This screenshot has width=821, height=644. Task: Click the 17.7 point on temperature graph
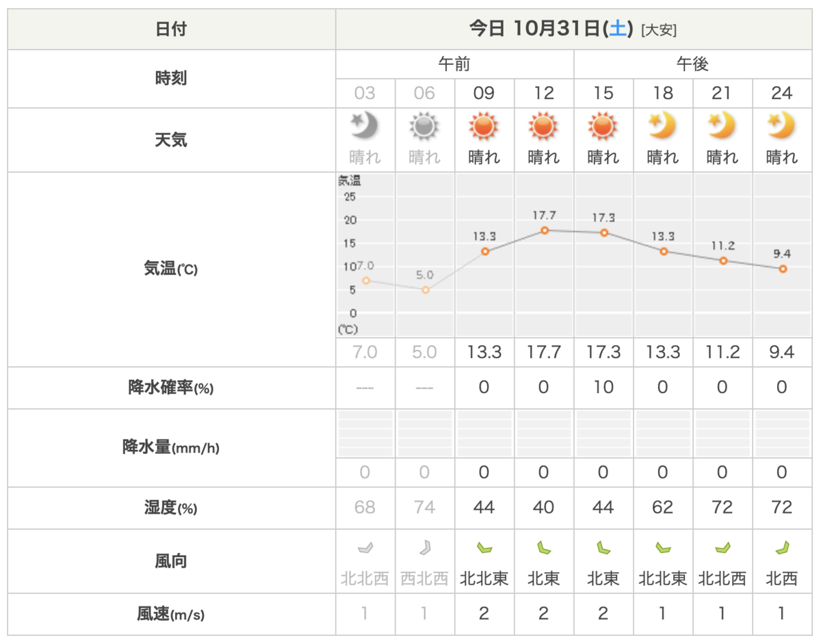(545, 230)
